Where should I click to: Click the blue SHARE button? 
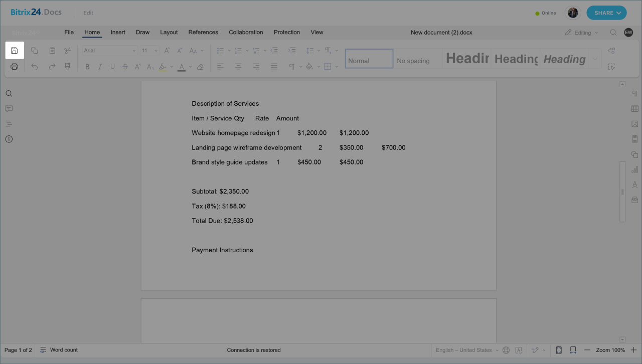[x=606, y=13]
